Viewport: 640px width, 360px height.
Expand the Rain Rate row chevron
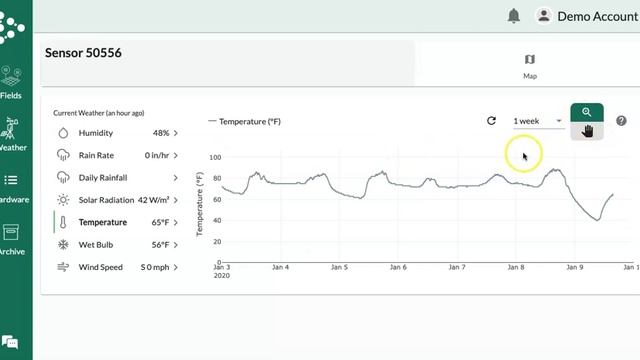point(176,156)
